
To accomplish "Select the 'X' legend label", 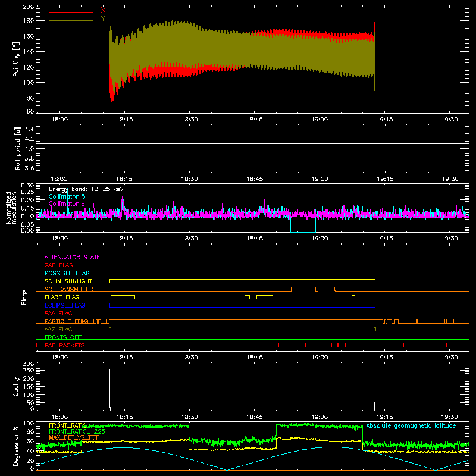I will tap(103, 11).
